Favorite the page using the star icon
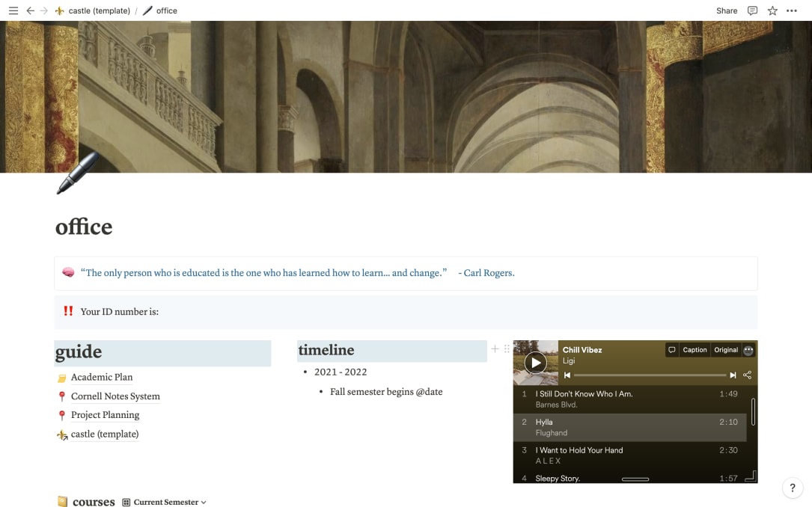 tap(772, 10)
